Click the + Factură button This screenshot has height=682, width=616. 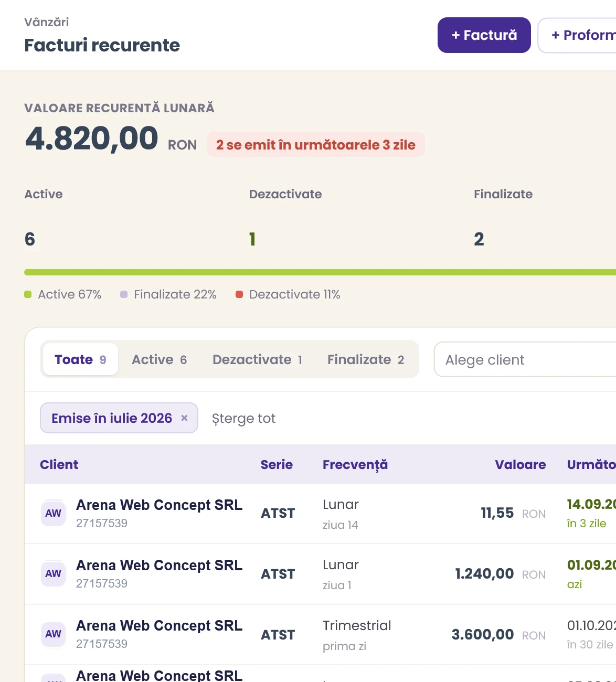[484, 35]
